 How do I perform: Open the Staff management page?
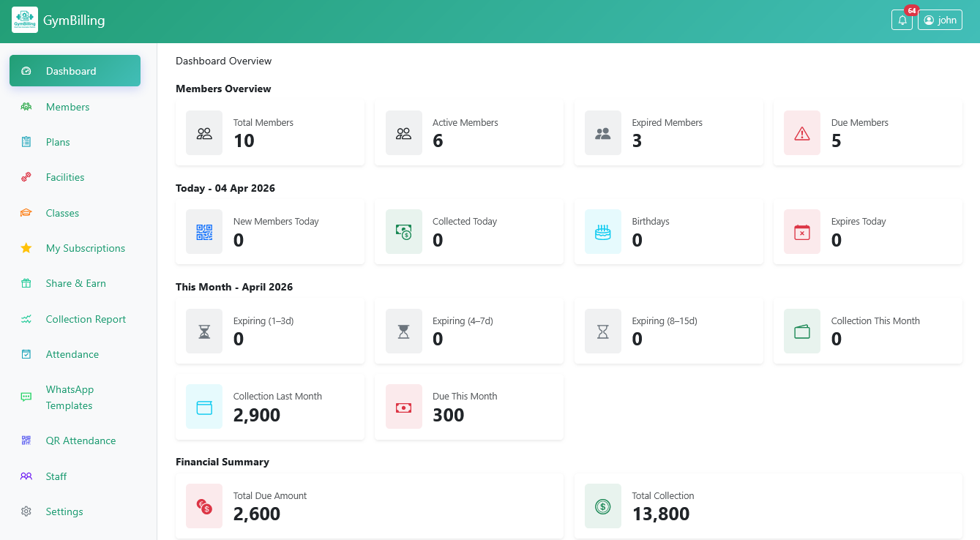tap(56, 476)
